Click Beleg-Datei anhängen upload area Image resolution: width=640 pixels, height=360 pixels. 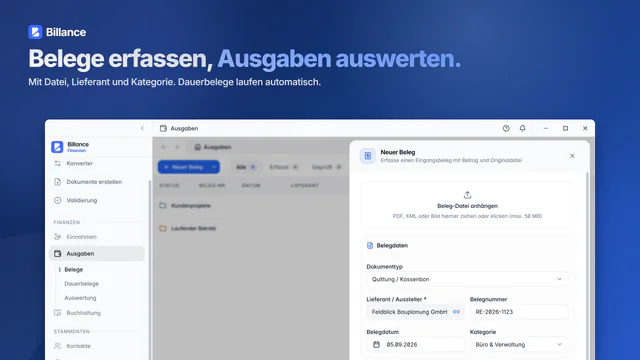[467, 205]
